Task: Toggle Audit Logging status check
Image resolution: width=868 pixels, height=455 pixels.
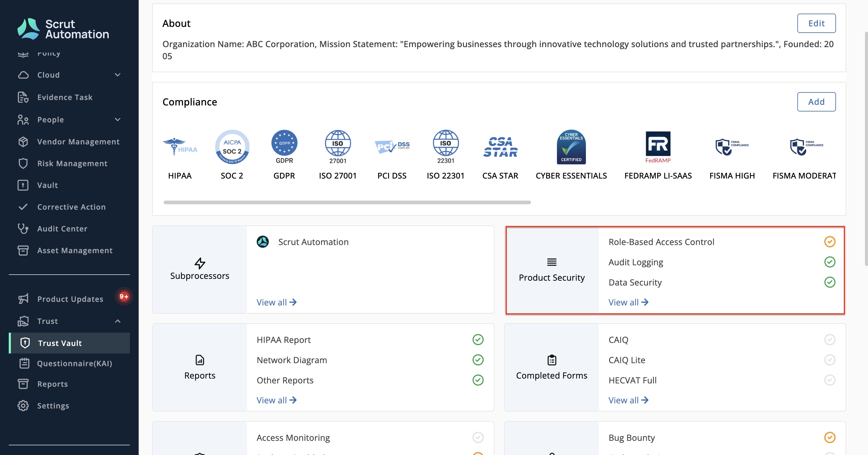Action: tap(830, 262)
